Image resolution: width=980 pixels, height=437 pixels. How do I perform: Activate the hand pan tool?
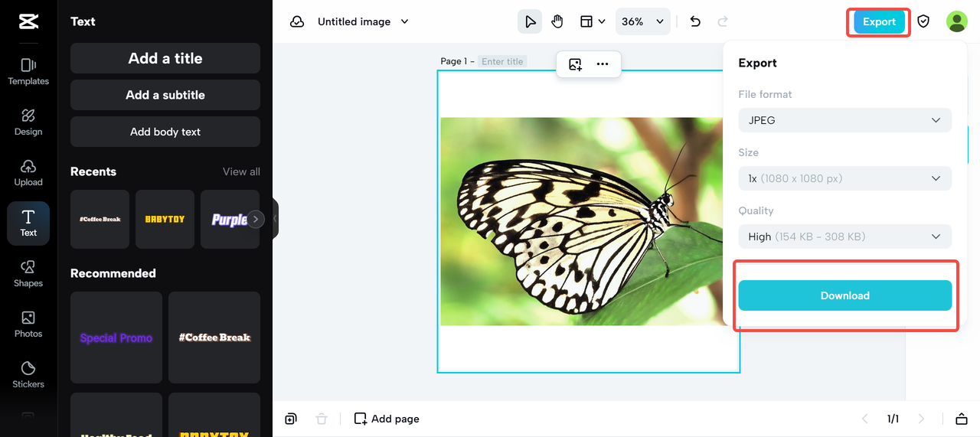pyautogui.click(x=557, y=21)
